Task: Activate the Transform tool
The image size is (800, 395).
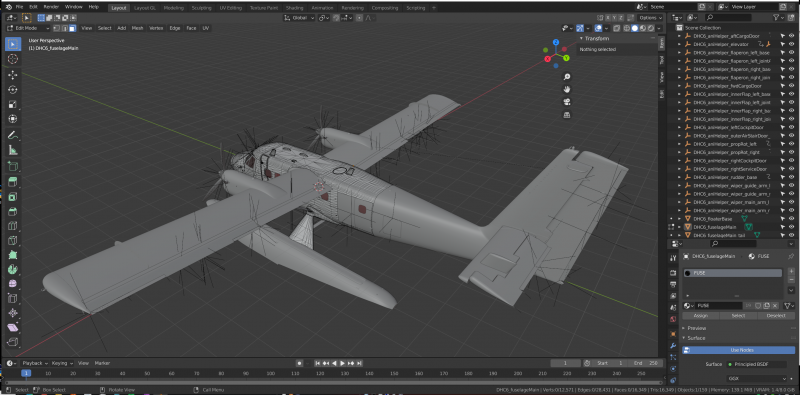Action: [13, 119]
